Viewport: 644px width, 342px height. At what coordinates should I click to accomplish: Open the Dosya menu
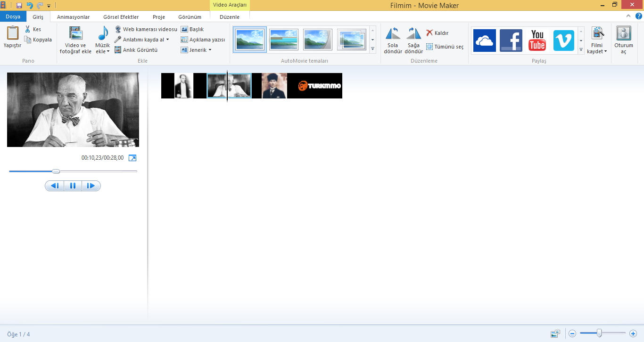(x=13, y=16)
